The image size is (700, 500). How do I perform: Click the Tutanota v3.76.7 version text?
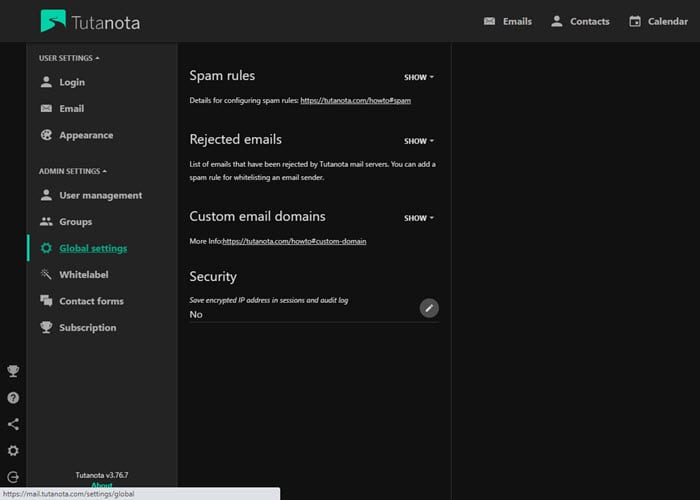(x=102, y=475)
